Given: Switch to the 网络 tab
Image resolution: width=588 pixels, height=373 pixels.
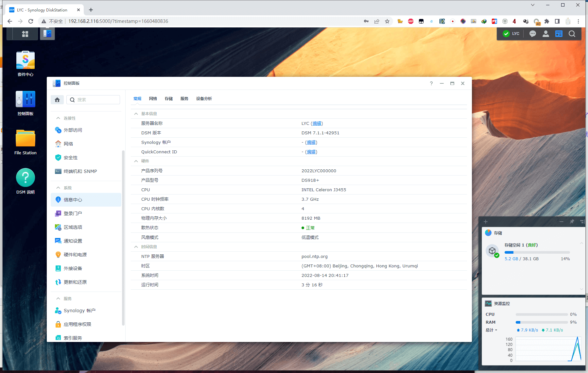Looking at the screenshot, I should 153,99.
